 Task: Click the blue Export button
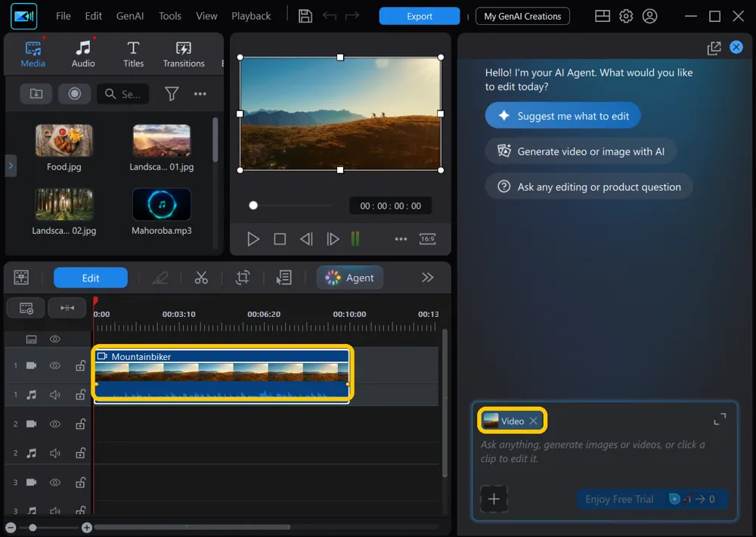coord(419,16)
